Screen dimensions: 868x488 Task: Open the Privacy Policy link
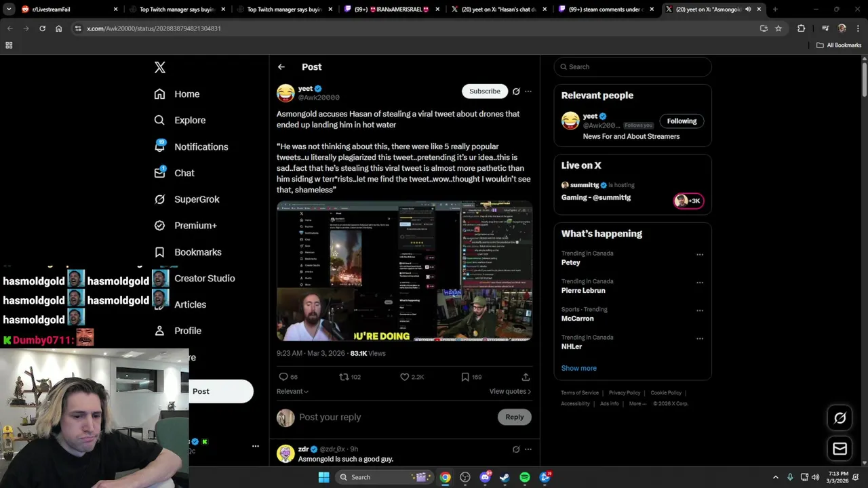(625, 392)
